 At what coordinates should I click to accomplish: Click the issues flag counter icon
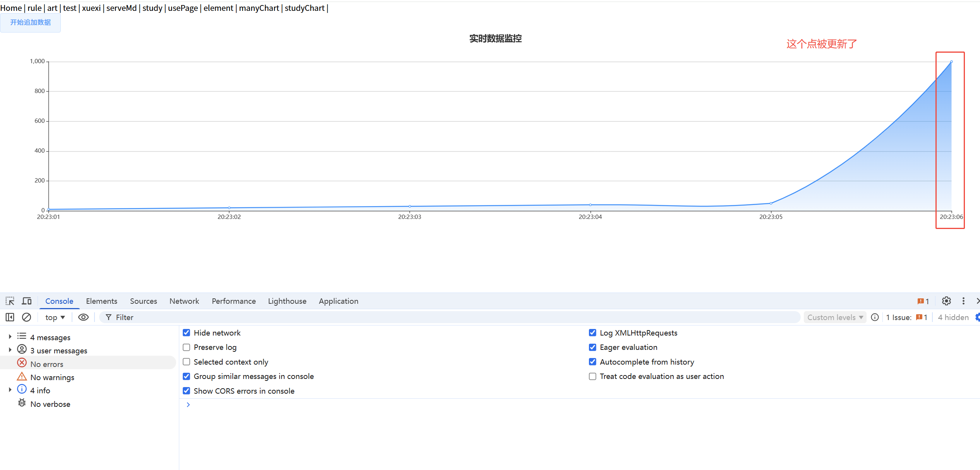pyautogui.click(x=923, y=301)
